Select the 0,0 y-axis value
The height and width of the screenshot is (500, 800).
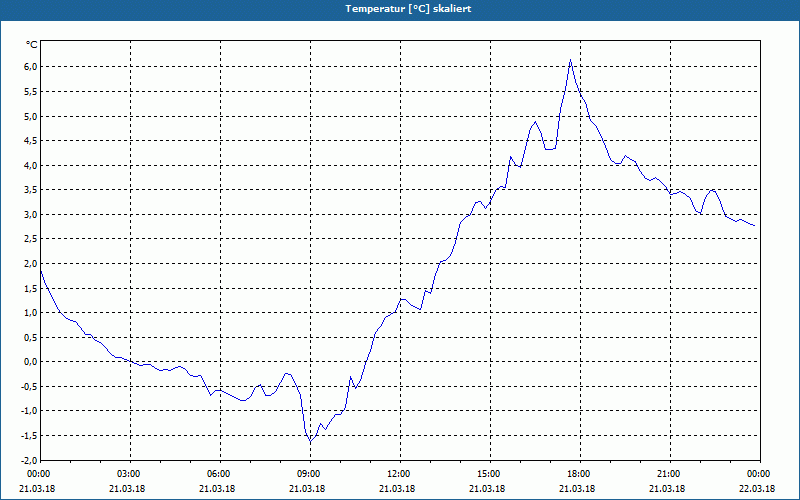tap(30, 362)
